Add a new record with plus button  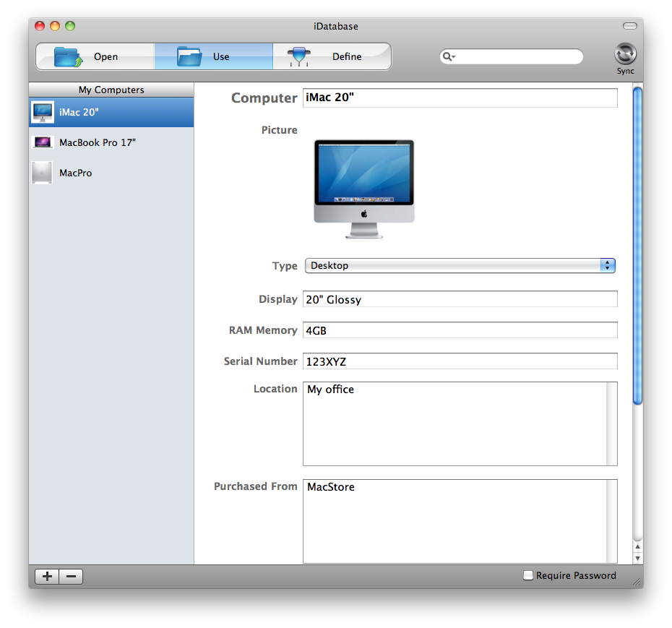47,576
